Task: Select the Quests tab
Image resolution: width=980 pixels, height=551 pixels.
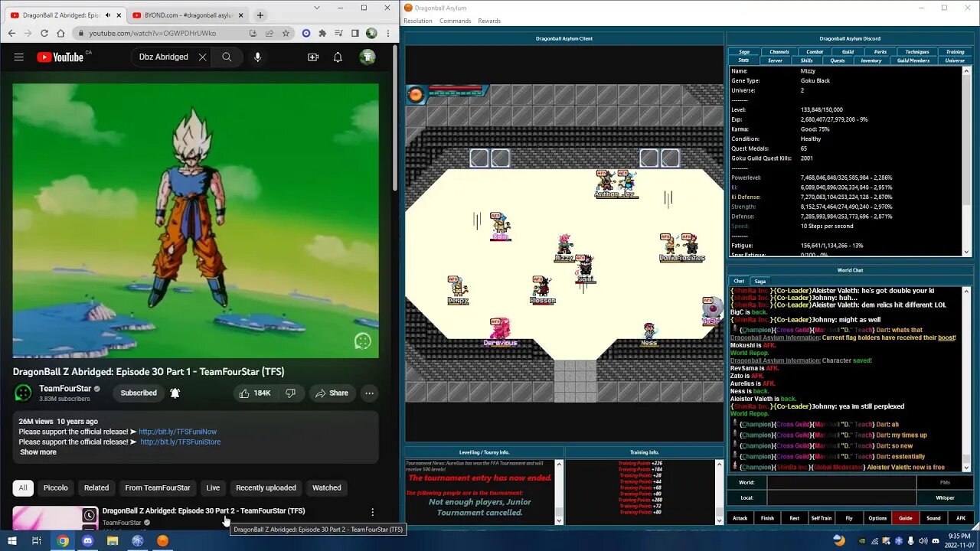Action: 838,60
